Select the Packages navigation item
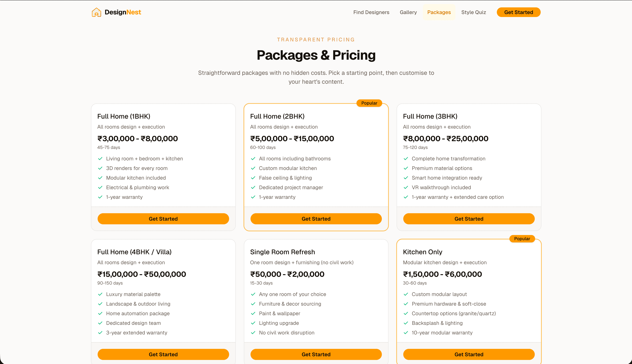The height and width of the screenshot is (364, 632). pos(439,12)
